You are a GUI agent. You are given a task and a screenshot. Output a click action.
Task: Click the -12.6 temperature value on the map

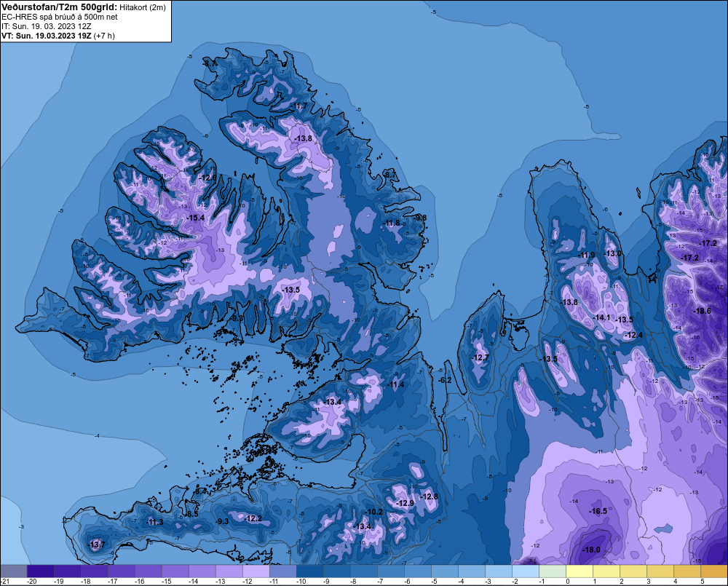point(207,178)
